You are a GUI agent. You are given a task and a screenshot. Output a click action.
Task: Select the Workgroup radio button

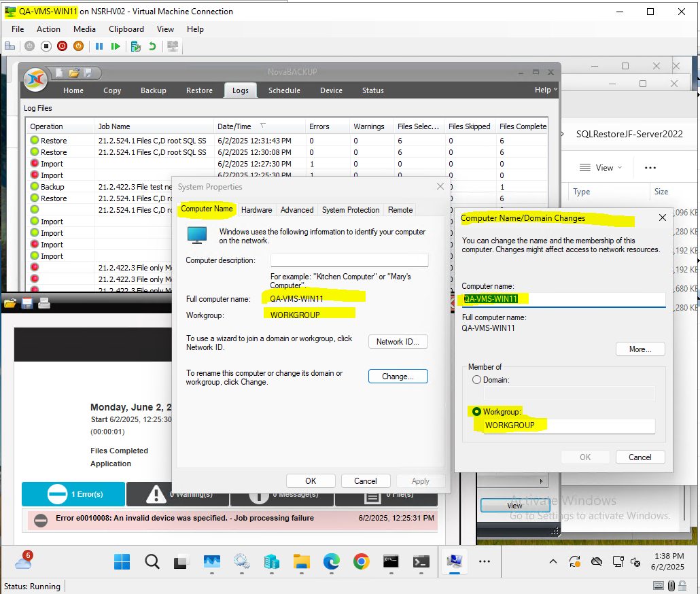click(x=477, y=411)
